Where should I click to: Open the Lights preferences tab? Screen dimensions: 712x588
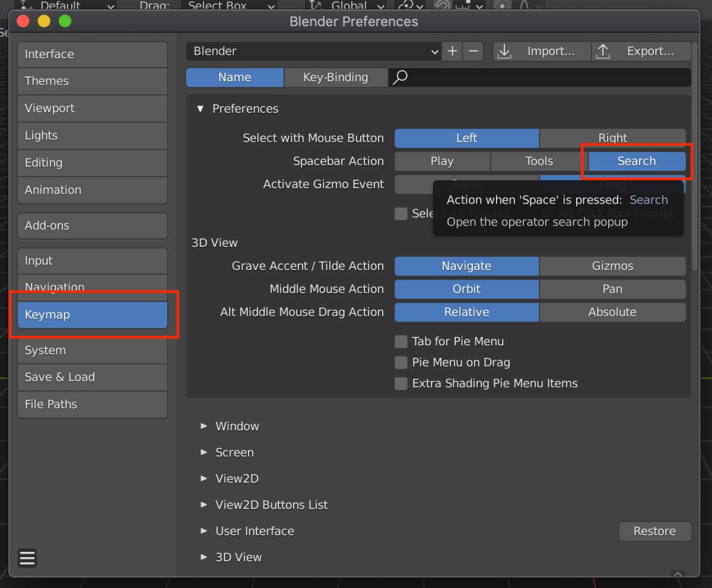pyautogui.click(x=93, y=135)
